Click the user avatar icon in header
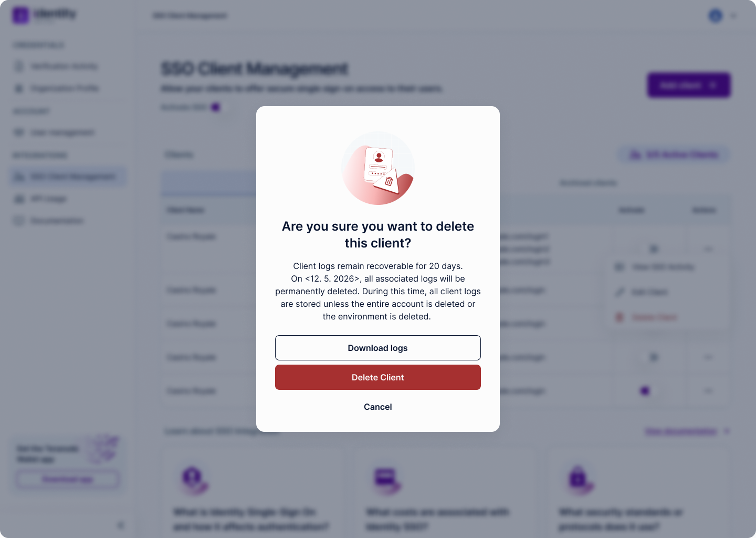The width and height of the screenshot is (756, 538). point(716,16)
